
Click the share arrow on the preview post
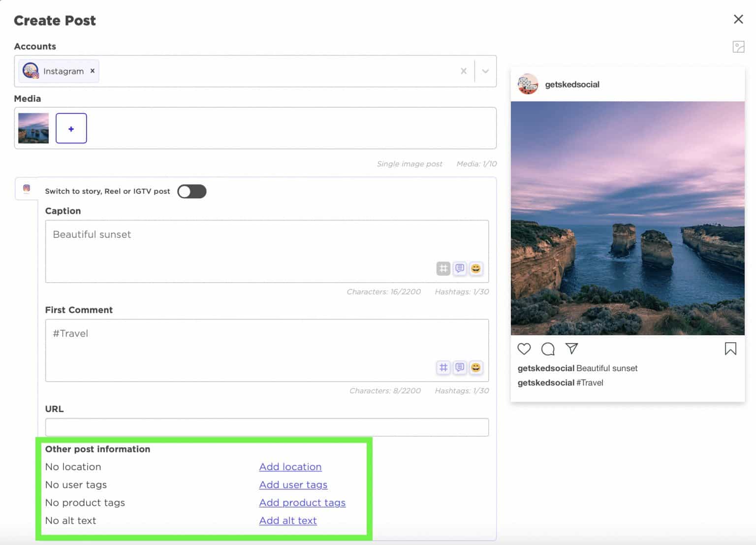click(x=571, y=349)
